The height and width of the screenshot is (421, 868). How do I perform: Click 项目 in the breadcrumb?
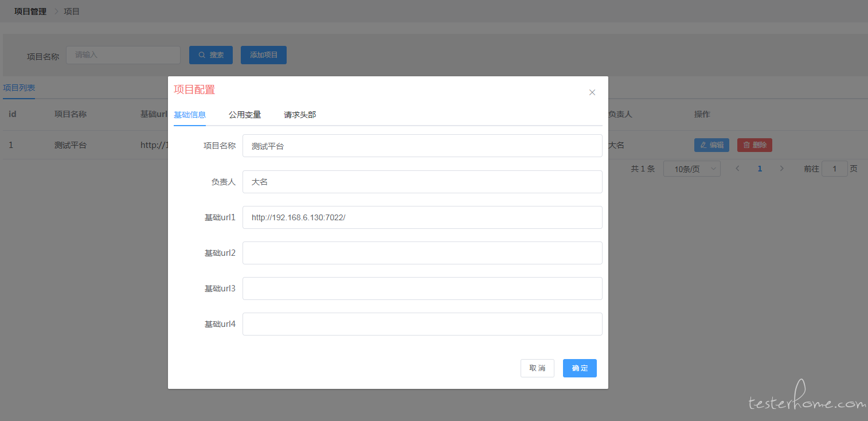coord(72,11)
